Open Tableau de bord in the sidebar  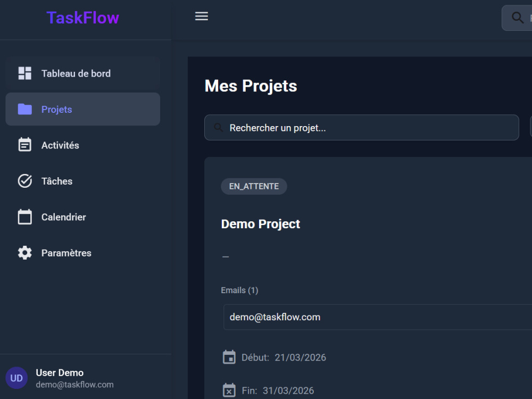click(x=83, y=73)
